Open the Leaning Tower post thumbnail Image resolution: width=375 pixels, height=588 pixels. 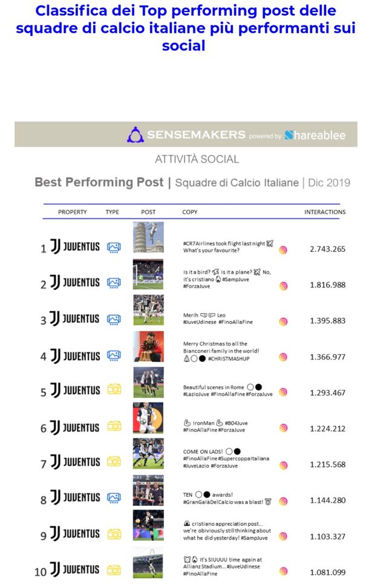click(x=148, y=237)
